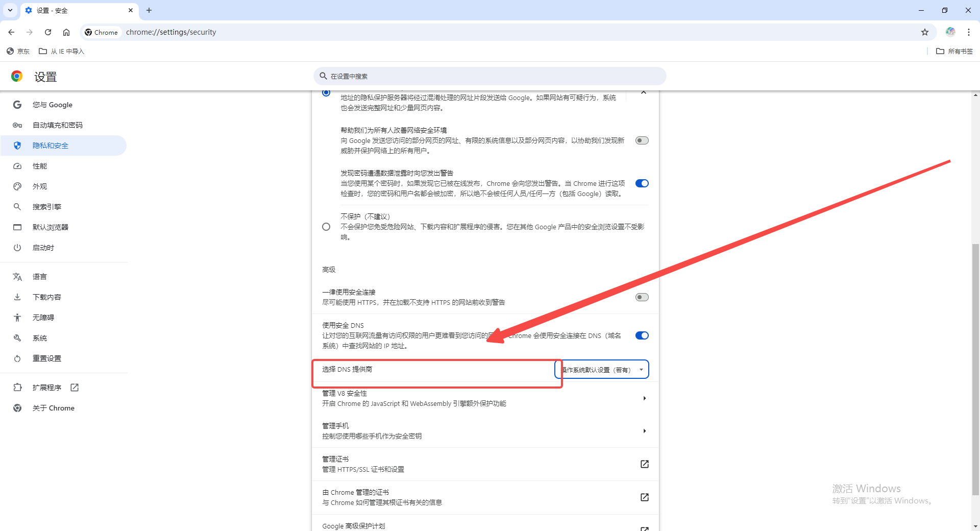Open the 从 IE 中导入 bookmark folder
The image size is (980, 531).
coord(62,51)
